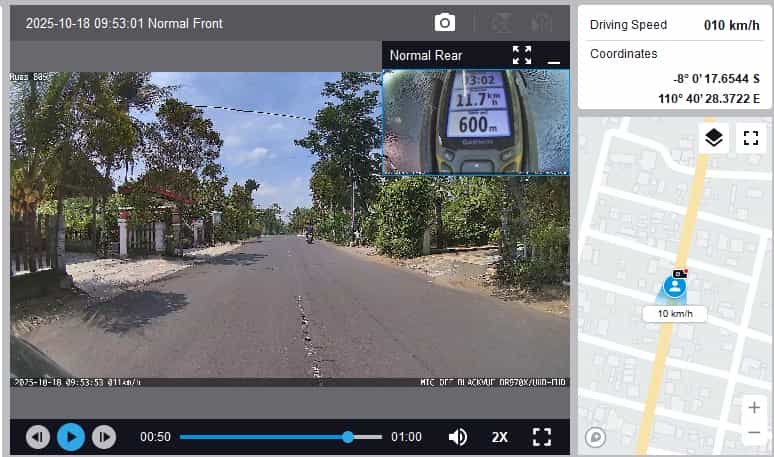Zoom out on the map
The width and height of the screenshot is (774, 457).
[753, 432]
